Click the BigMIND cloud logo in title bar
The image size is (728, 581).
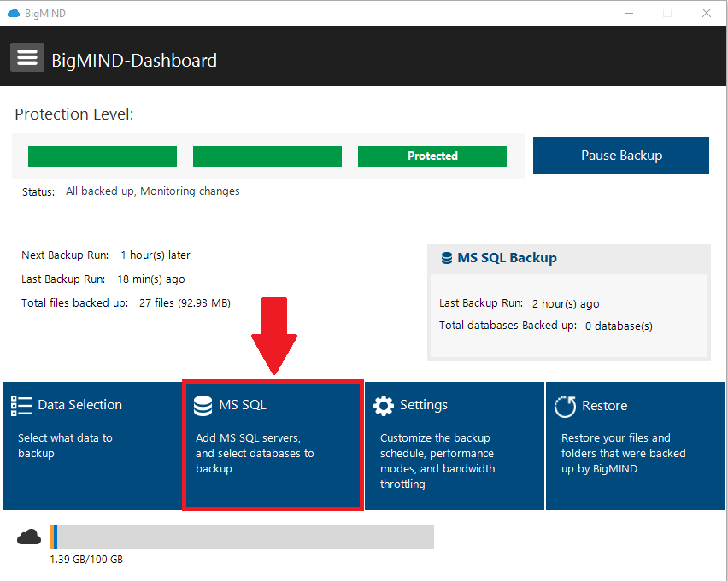(10, 13)
